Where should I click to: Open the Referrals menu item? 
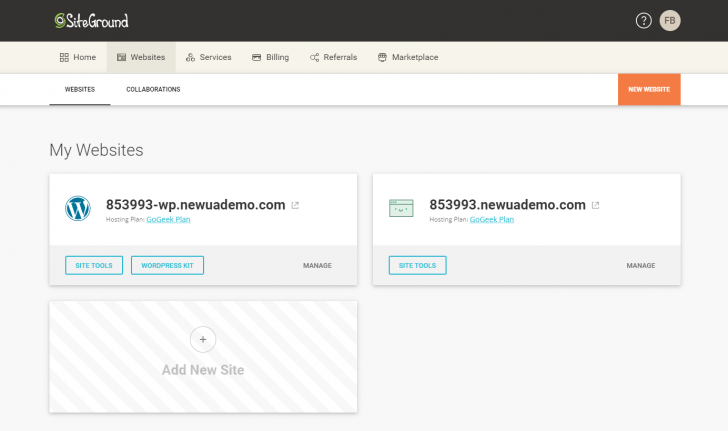point(333,57)
